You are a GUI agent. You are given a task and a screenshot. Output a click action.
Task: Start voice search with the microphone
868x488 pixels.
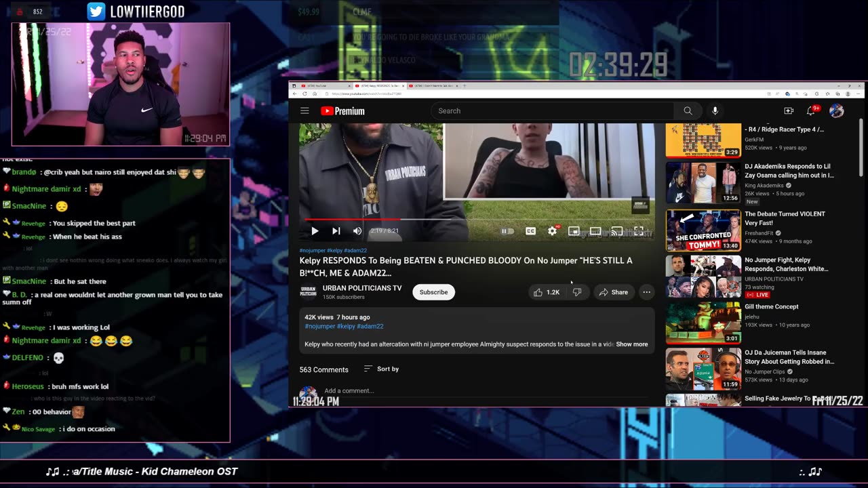tap(715, 110)
